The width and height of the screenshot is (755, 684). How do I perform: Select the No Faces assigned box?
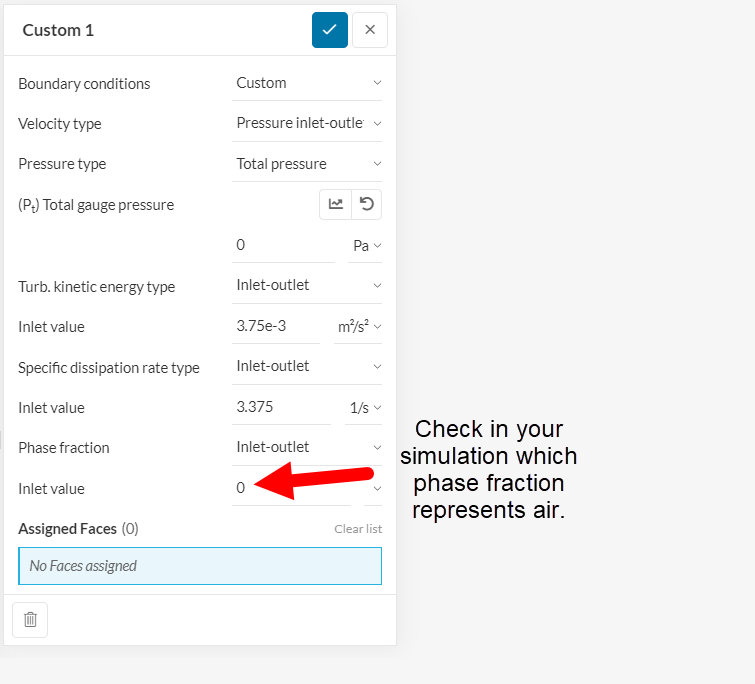pyautogui.click(x=200, y=566)
